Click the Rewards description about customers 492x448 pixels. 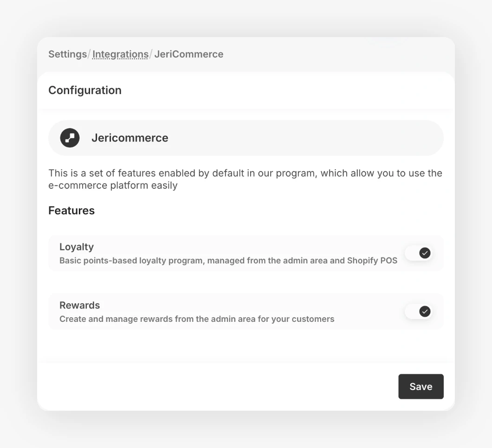tap(197, 319)
